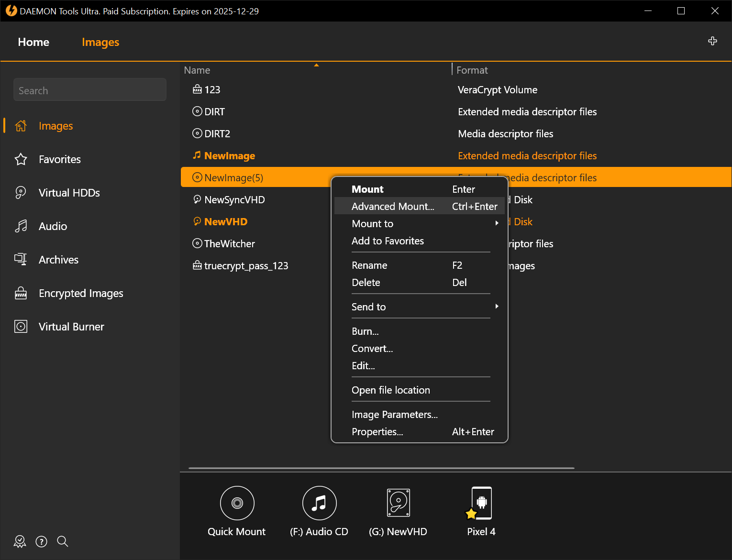The width and height of the screenshot is (732, 560).
Task: Open the Pixel 4 device icon
Action: pyautogui.click(x=481, y=503)
